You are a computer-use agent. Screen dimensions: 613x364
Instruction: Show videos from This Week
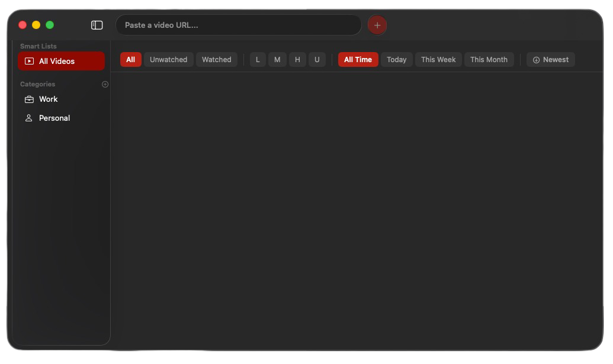[x=438, y=60]
